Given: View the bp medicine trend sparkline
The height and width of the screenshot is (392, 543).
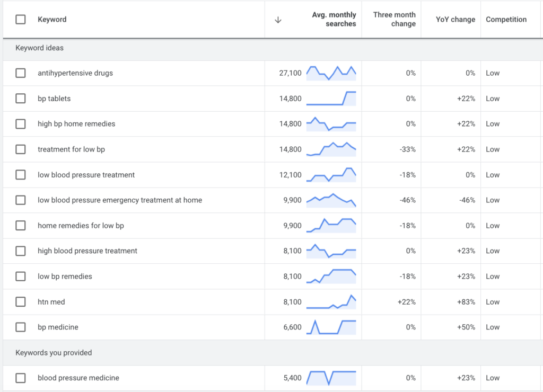Looking at the screenshot, I should coord(331,327).
